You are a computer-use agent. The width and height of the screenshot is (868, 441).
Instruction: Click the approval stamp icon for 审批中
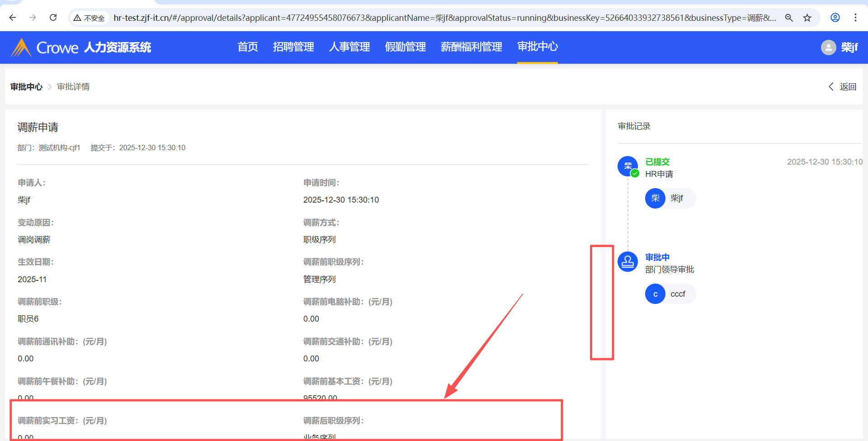tap(627, 261)
